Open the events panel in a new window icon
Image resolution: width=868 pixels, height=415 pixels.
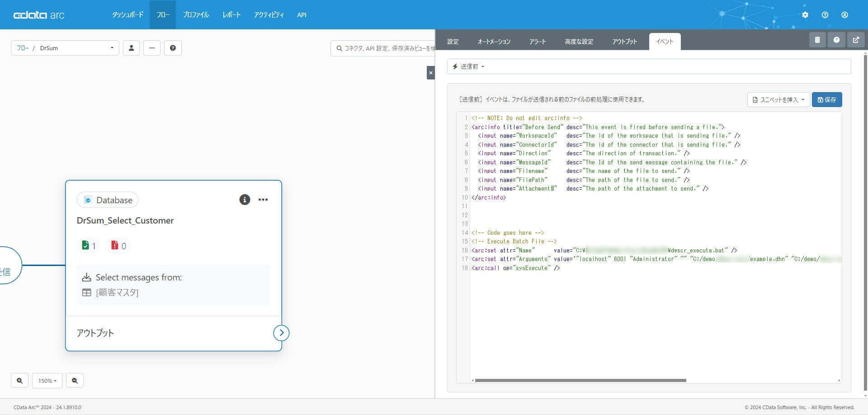coord(856,40)
